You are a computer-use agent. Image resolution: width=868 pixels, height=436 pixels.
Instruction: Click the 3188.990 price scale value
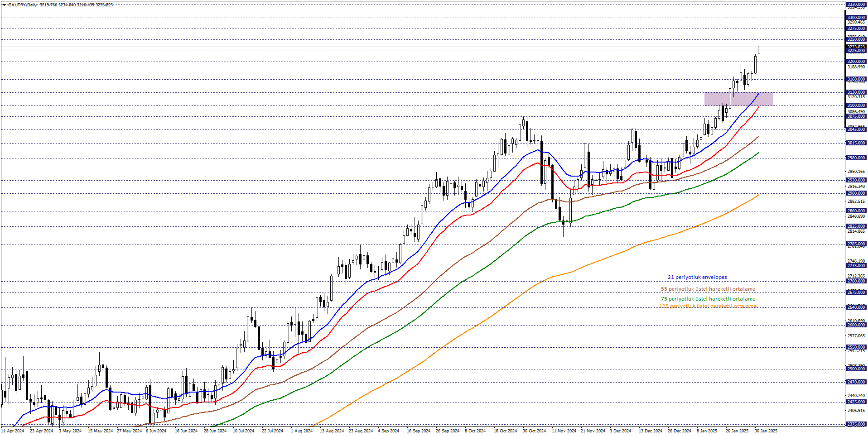pyautogui.click(x=856, y=67)
